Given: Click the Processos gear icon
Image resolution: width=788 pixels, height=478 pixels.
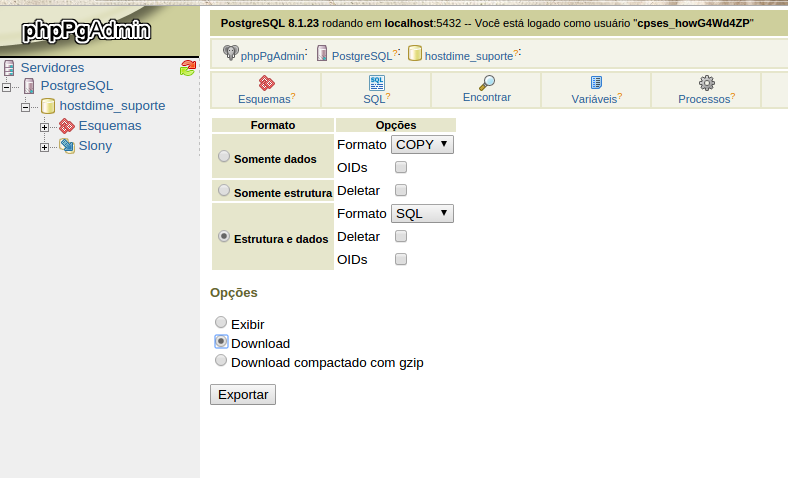Looking at the screenshot, I should point(707,83).
